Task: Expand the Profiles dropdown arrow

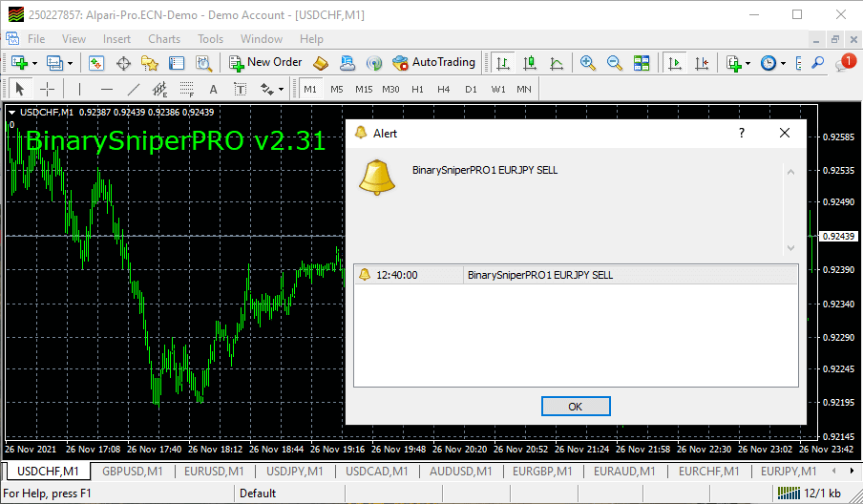Action: tap(70, 63)
